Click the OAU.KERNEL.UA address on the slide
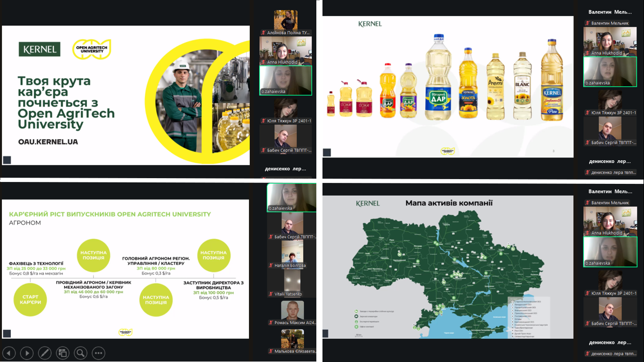Viewport: 644px width, 362px height. click(x=48, y=141)
